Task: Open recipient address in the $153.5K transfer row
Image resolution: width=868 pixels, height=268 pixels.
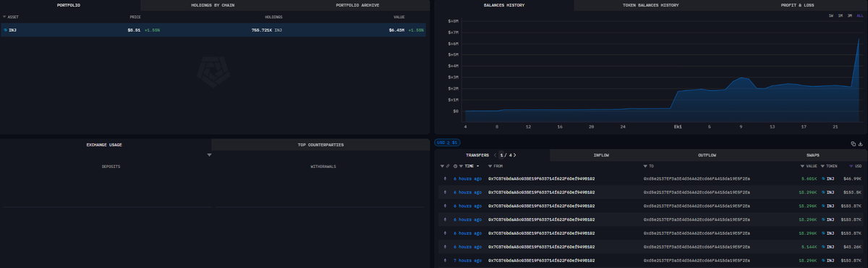Action: click(x=696, y=192)
